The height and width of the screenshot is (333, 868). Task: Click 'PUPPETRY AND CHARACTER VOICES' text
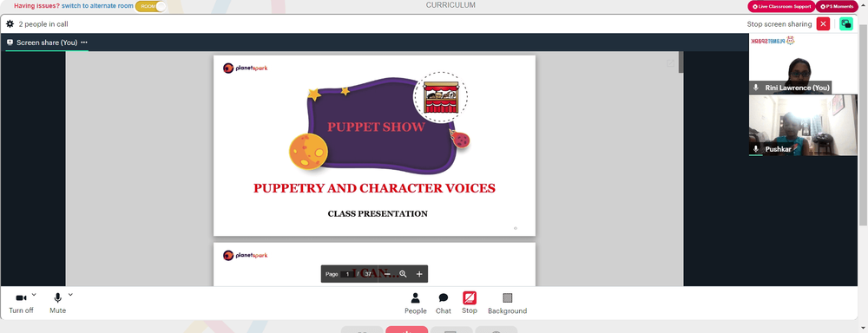click(374, 188)
